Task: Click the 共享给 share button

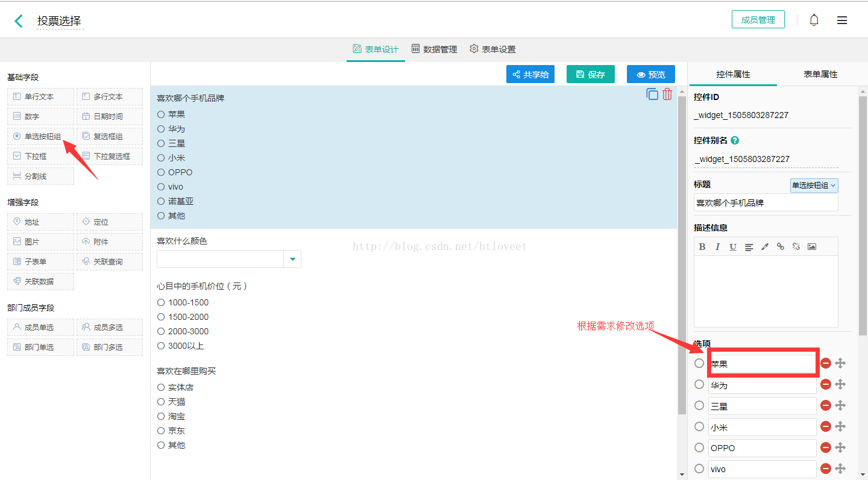Action: point(530,75)
